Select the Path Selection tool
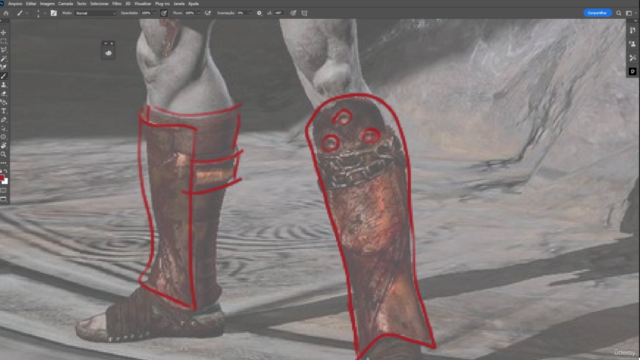640x360 pixels. [4, 128]
